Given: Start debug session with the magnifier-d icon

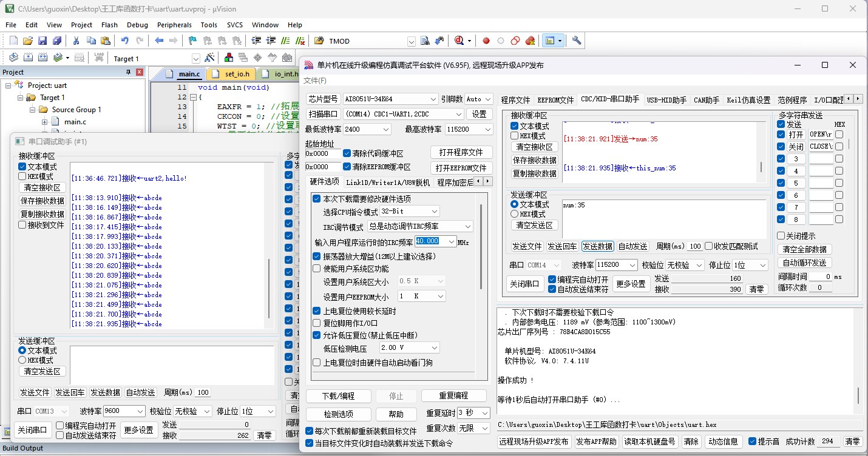Looking at the screenshot, I should coord(459,41).
